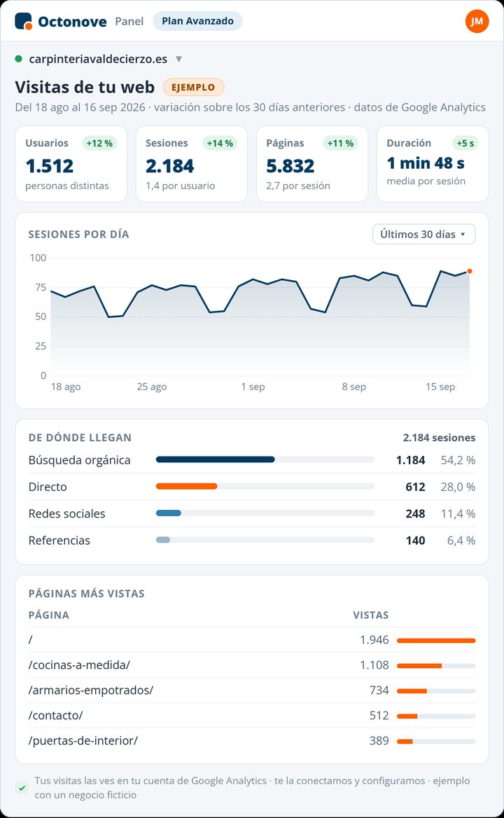Click the +14 % change badge
The width and height of the screenshot is (504, 818).
click(220, 143)
